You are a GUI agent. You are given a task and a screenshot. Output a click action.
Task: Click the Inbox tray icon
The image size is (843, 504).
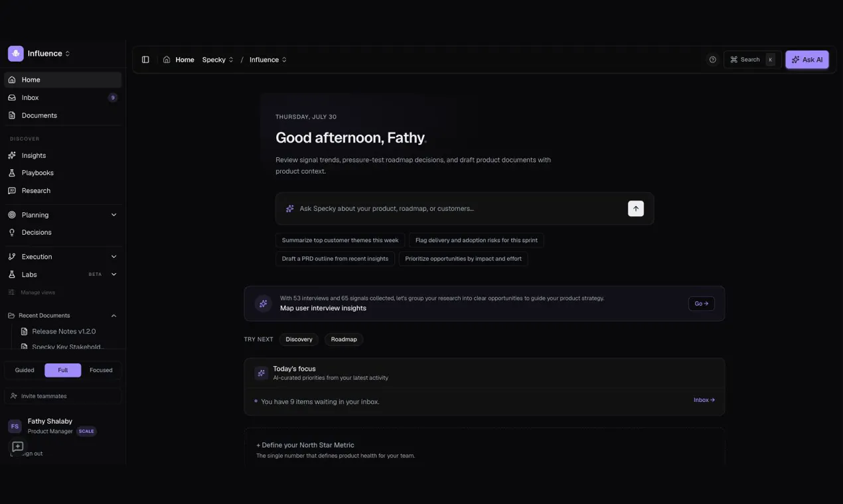pos(12,97)
